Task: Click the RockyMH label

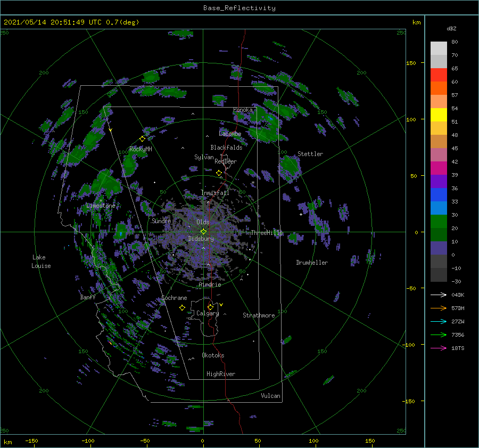Action: point(141,149)
